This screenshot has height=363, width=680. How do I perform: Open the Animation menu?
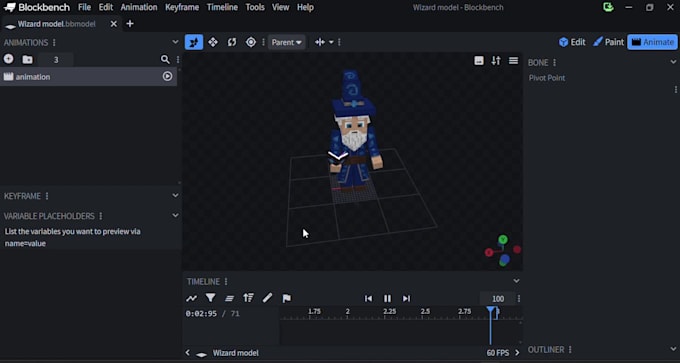[x=139, y=7]
